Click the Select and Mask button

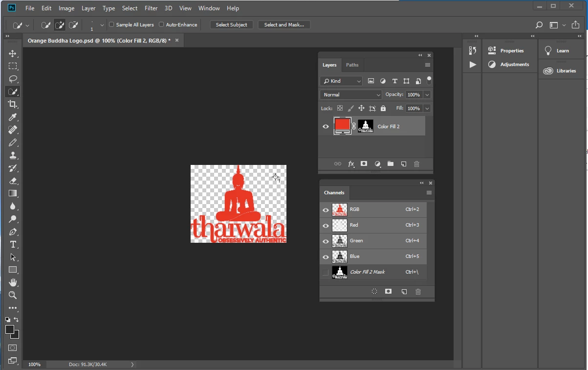point(284,24)
